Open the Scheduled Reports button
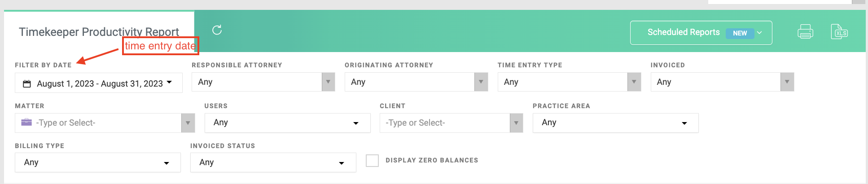 tap(701, 33)
